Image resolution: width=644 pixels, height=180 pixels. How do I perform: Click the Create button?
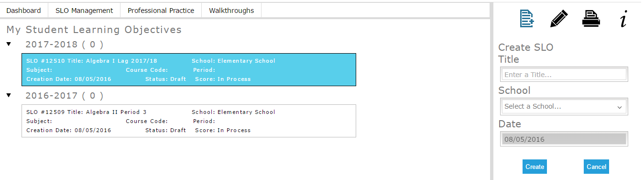click(x=535, y=167)
